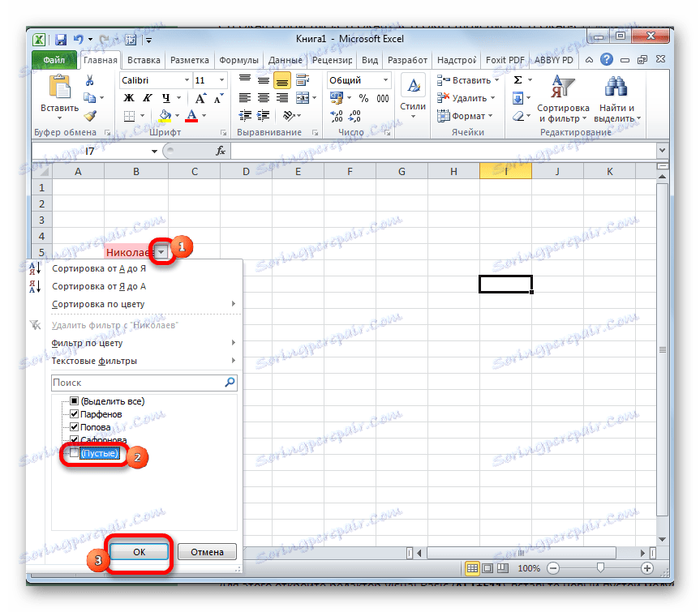Uncheck the Парфенов checkbox
The width and height of the screenshot is (700, 612).
pos(75,414)
